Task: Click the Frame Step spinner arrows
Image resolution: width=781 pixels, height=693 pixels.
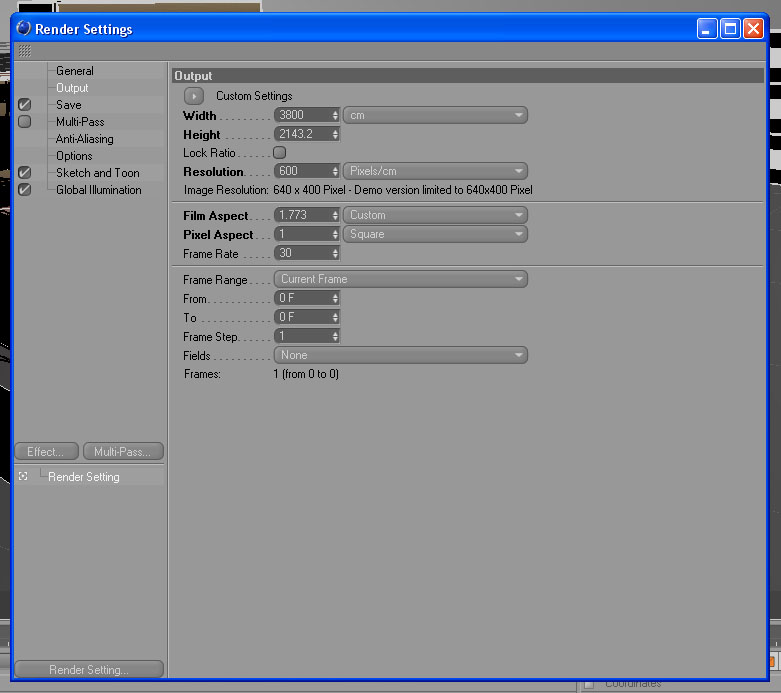Action: 335,336
